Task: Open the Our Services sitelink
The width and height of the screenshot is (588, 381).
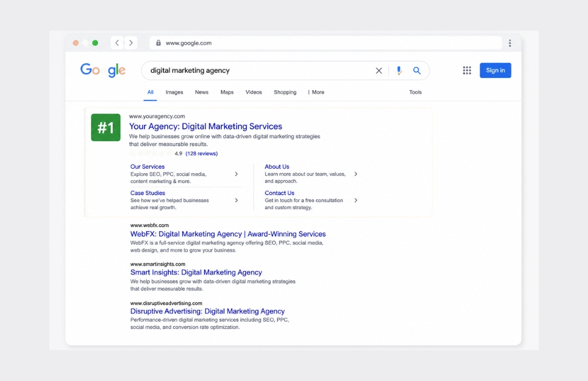Action: pyautogui.click(x=147, y=166)
